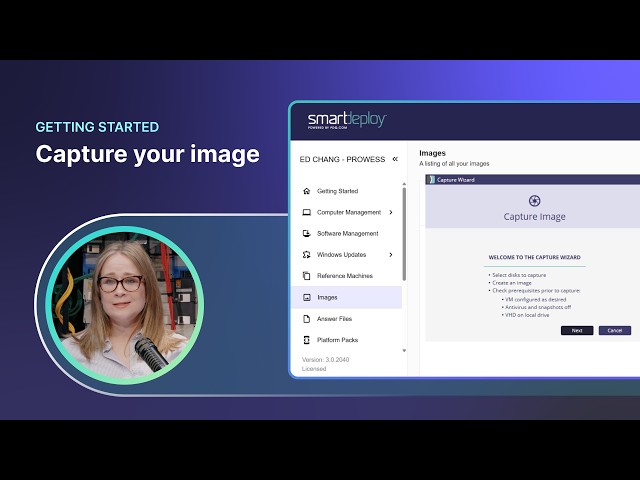Click the Getting Started home icon

click(307, 191)
